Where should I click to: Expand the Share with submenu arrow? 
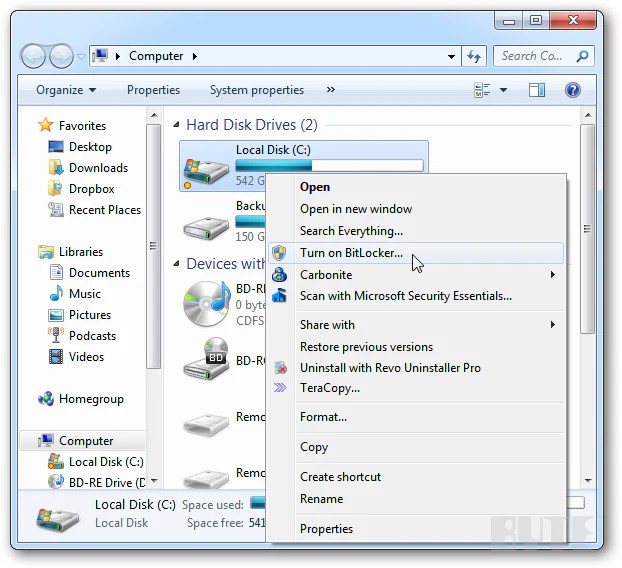point(553,324)
